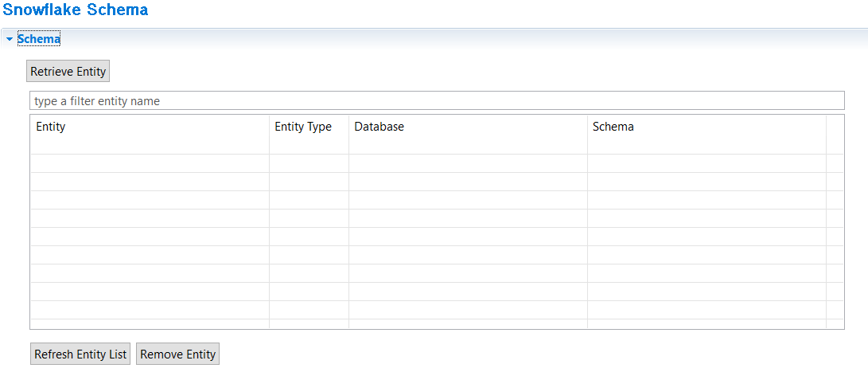
Task: Select second empty cell under Schema column
Action: click(707, 182)
